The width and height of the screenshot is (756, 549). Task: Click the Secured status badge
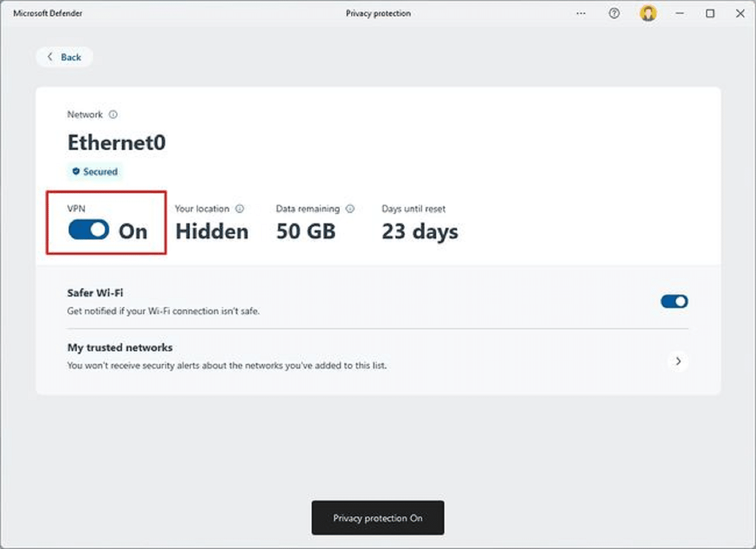pyautogui.click(x=95, y=172)
